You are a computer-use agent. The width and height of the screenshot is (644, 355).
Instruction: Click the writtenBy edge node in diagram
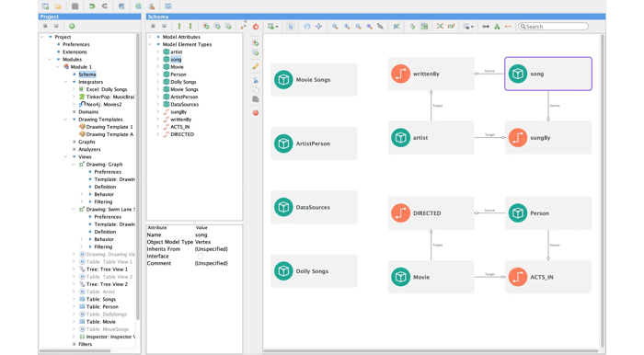pos(431,74)
